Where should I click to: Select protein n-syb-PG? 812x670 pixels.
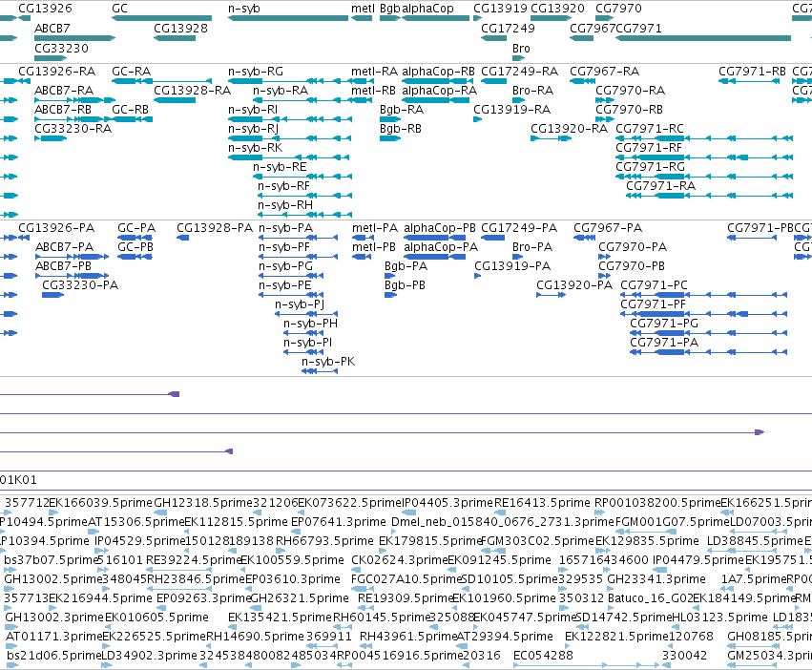pyautogui.click(x=286, y=266)
